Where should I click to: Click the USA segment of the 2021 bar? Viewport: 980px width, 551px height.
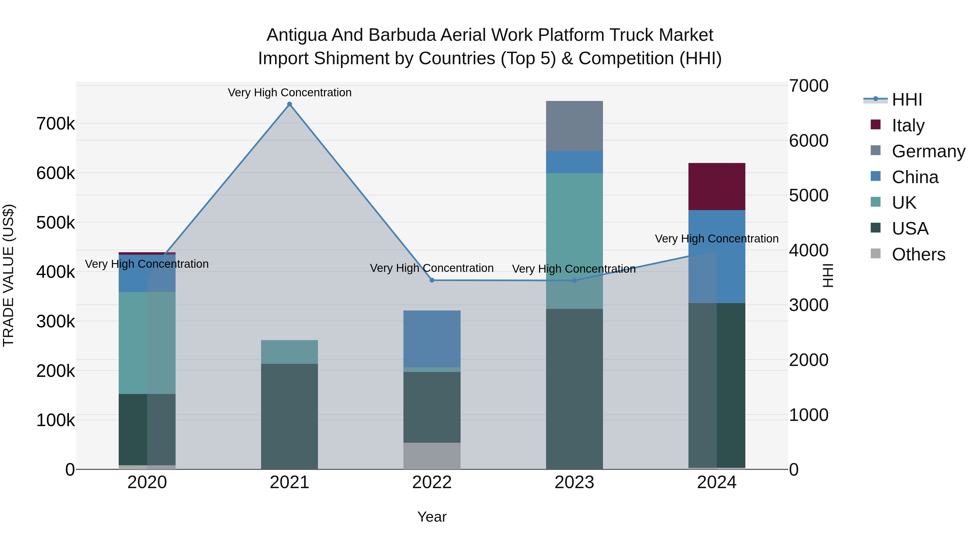(x=290, y=416)
